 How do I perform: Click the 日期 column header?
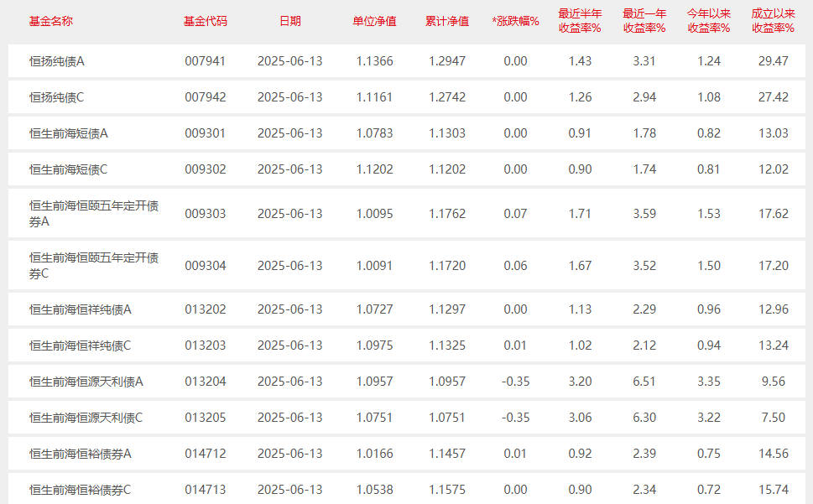tap(289, 21)
